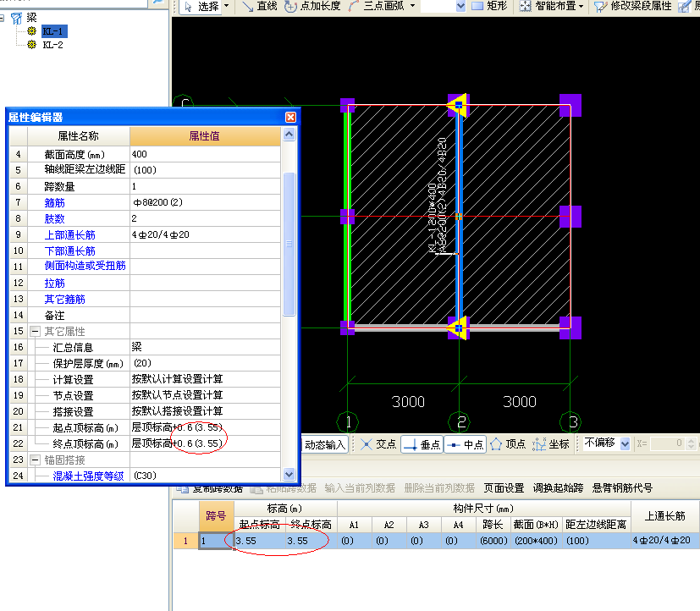This screenshot has width=700, height=611.
Task: Edit the 截面高度 value 400
Action: click(x=205, y=154)
